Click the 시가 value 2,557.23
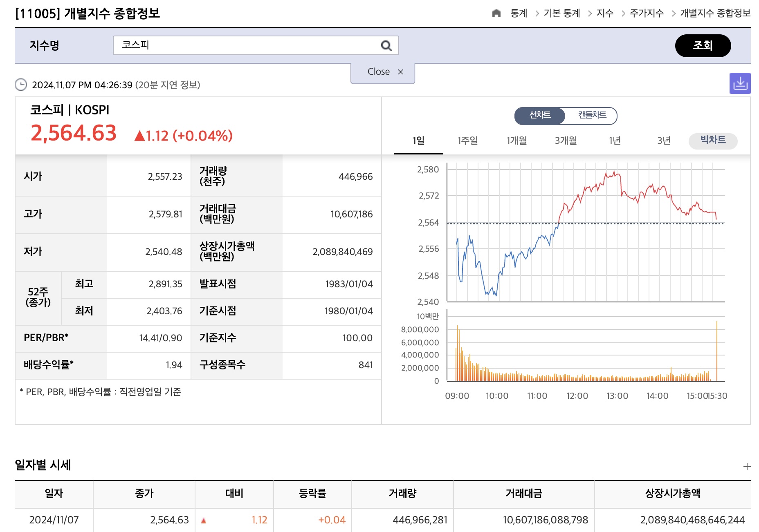This screenshot has width=759, height=532. click(165, 177)
